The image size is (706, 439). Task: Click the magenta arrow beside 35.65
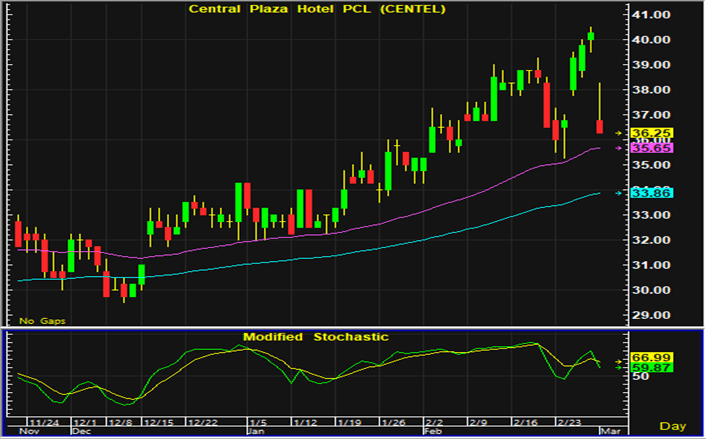coord(619,148)
